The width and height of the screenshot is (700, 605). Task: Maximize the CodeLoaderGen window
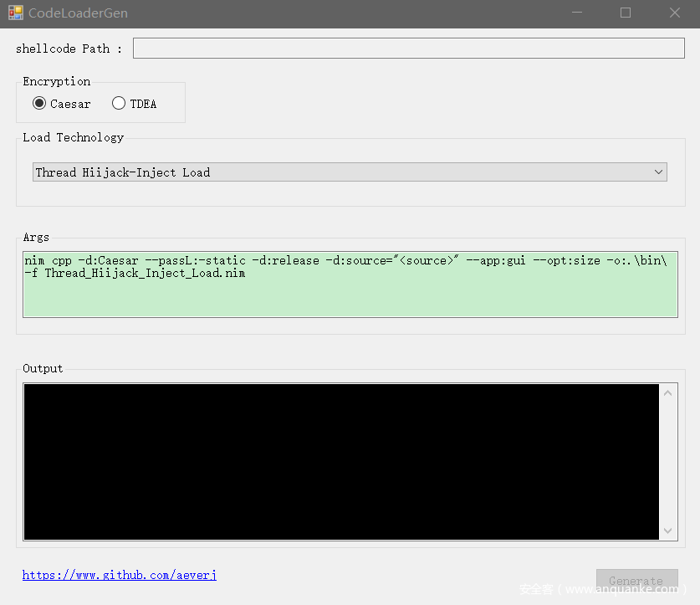tap(626, 13)
